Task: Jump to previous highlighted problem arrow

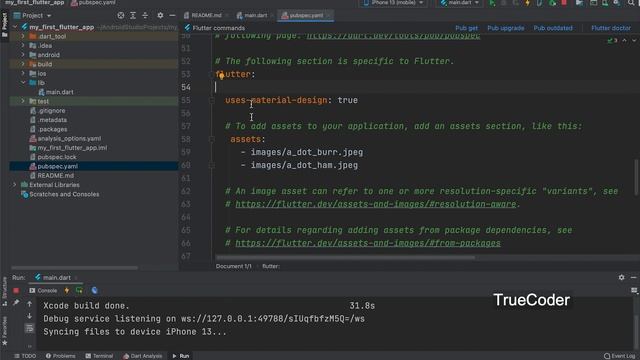Action: (624, 40)
